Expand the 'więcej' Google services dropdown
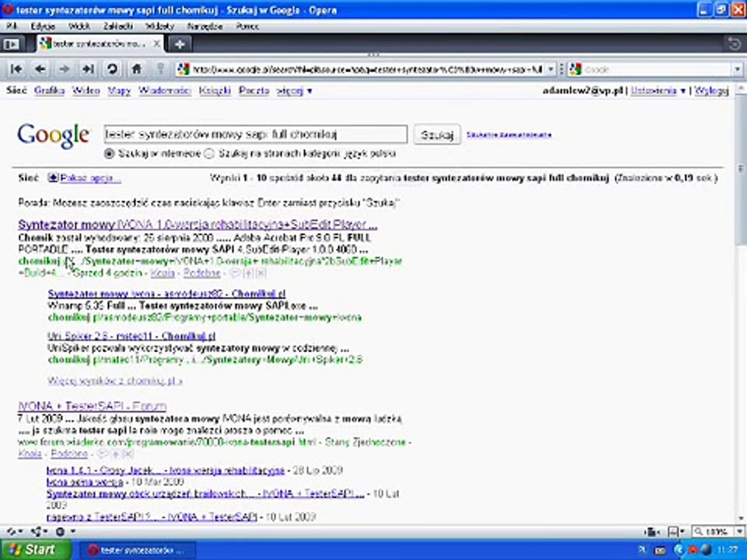The height and width of the screenshot is (560, 747). (x=294, y=91)
